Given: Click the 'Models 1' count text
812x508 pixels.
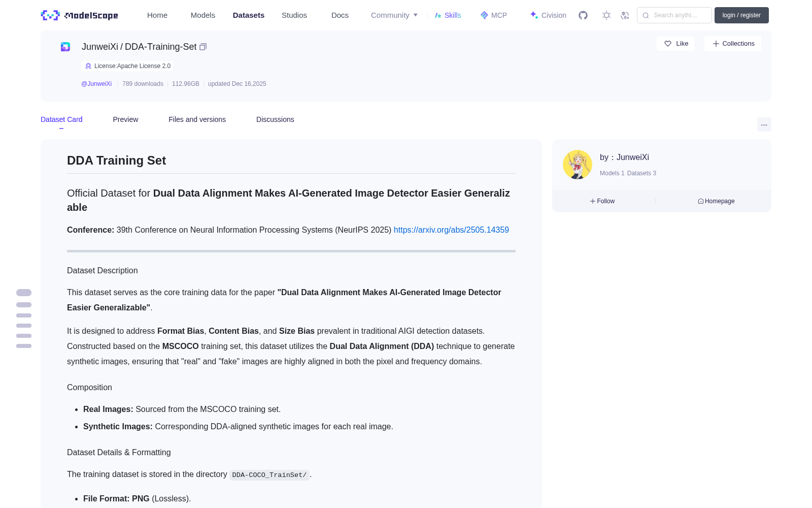Looking at the screenshot, I should point(612,173).
